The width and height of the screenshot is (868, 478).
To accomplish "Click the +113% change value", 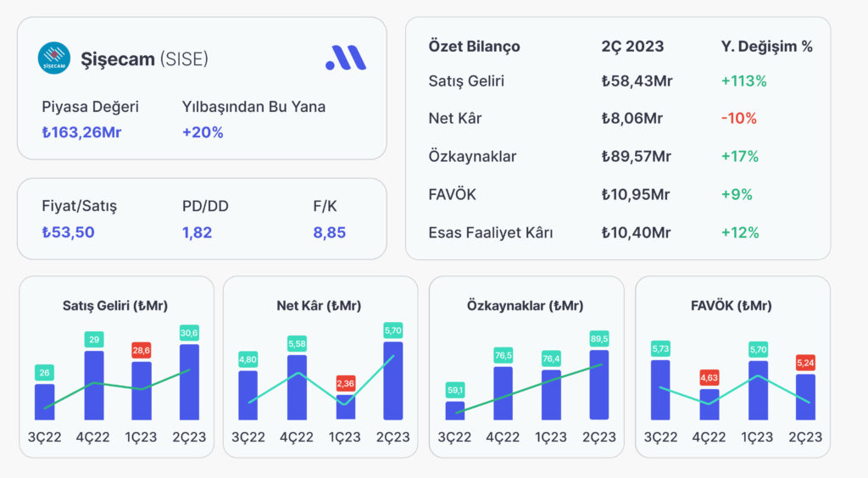I will [744, 81].
